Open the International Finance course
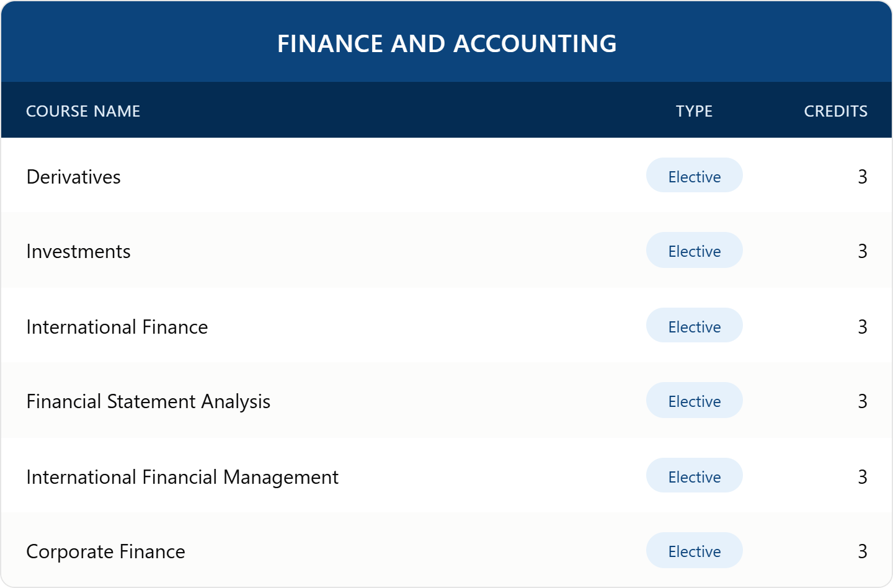893x588 pixels. tap(117, 327)
